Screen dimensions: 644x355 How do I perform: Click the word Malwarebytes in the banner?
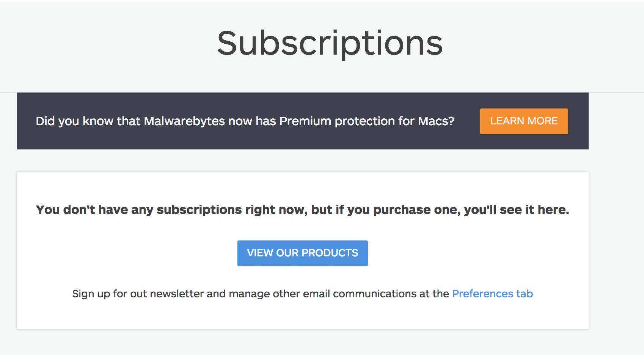click(184, 121)
